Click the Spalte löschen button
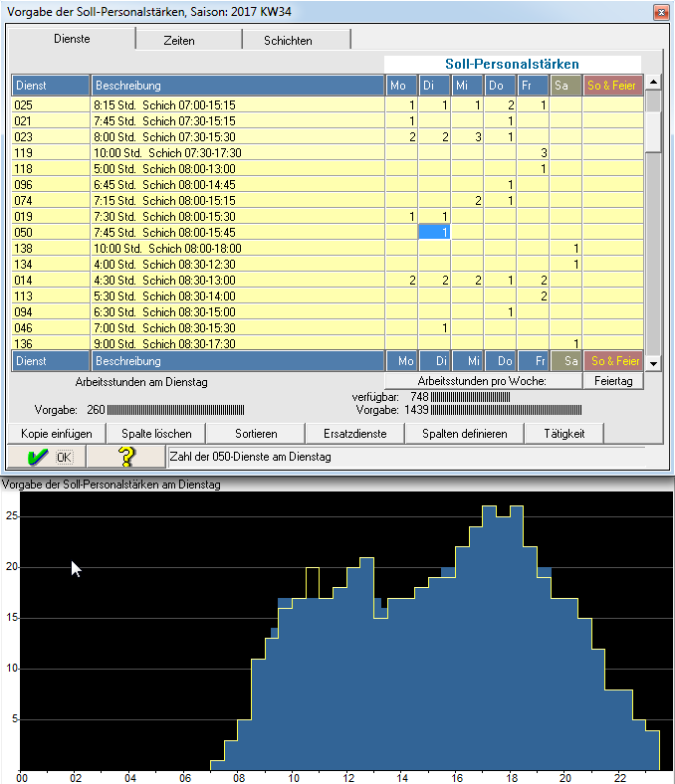675x784 pixels. 156,434
